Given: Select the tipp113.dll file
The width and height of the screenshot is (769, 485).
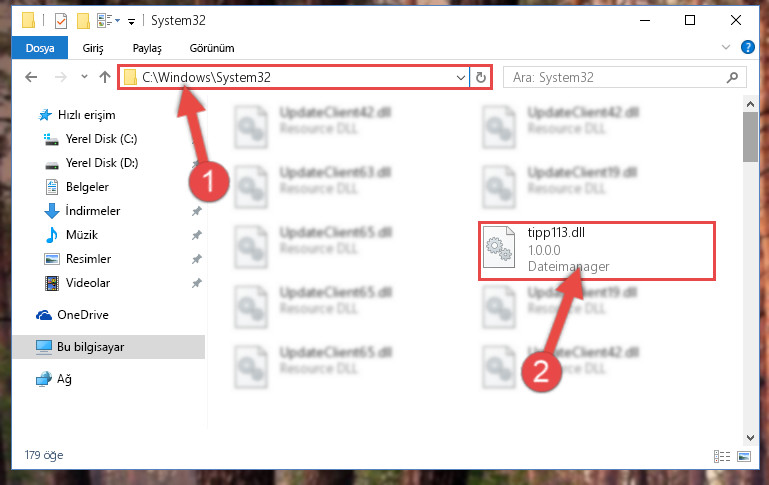Looking at the screenshot, I should 597,251.
